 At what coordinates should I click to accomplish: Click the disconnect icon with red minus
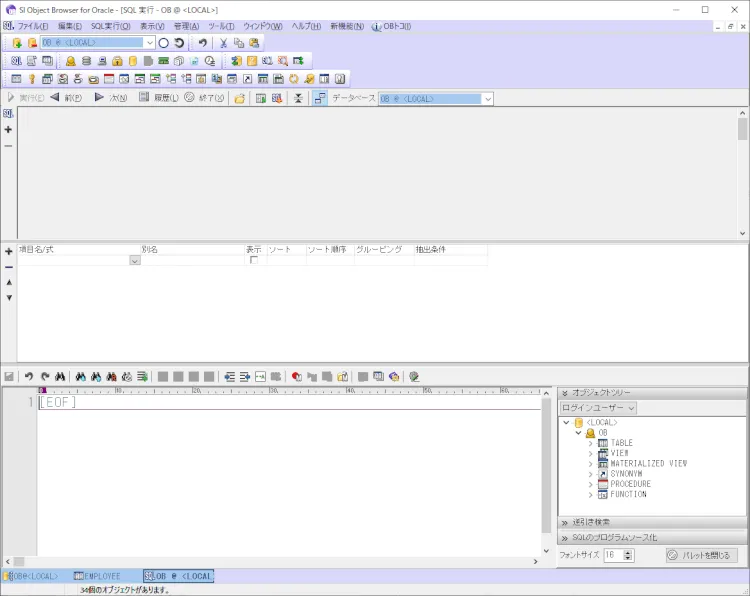pos(32,43)
